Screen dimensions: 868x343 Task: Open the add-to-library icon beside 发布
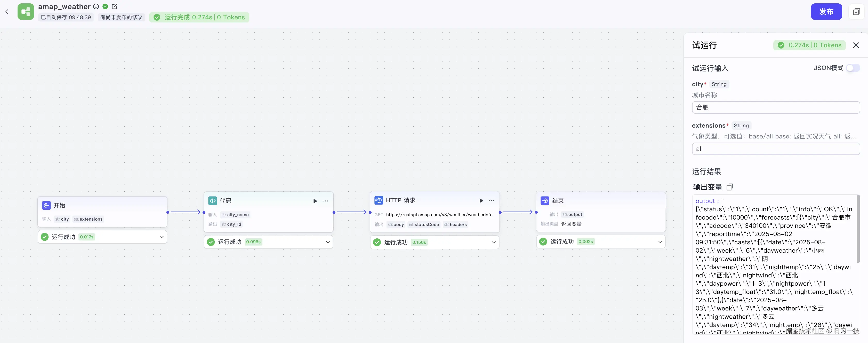tap(856, 11)
